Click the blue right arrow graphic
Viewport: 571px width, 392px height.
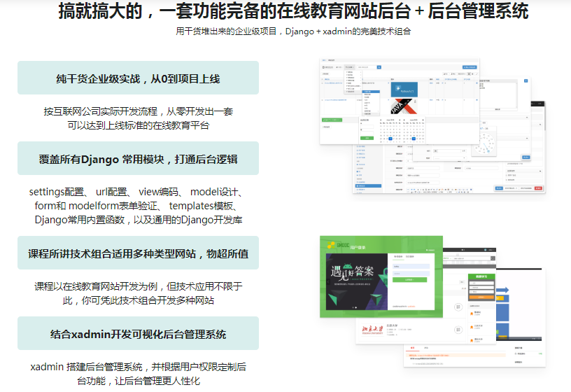(x=502, y=290)
